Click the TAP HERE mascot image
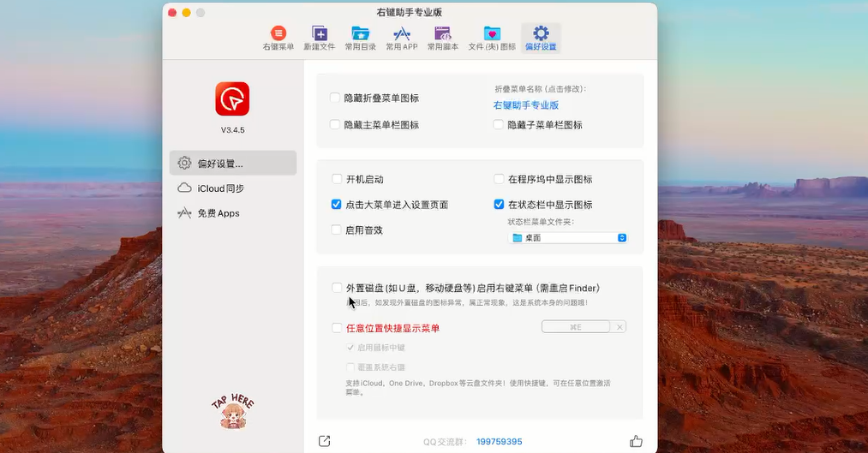The height and width of the screenshot is (453, 868). [232, 411]
